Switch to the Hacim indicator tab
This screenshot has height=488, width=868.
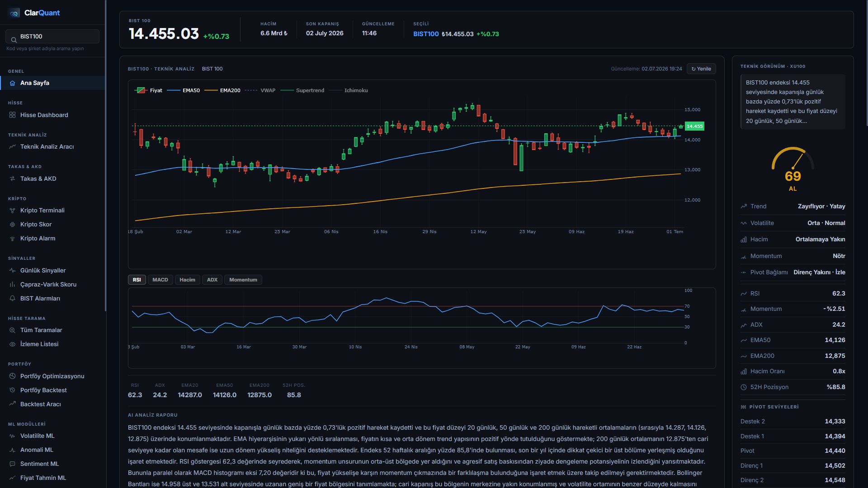coord(187,280)
